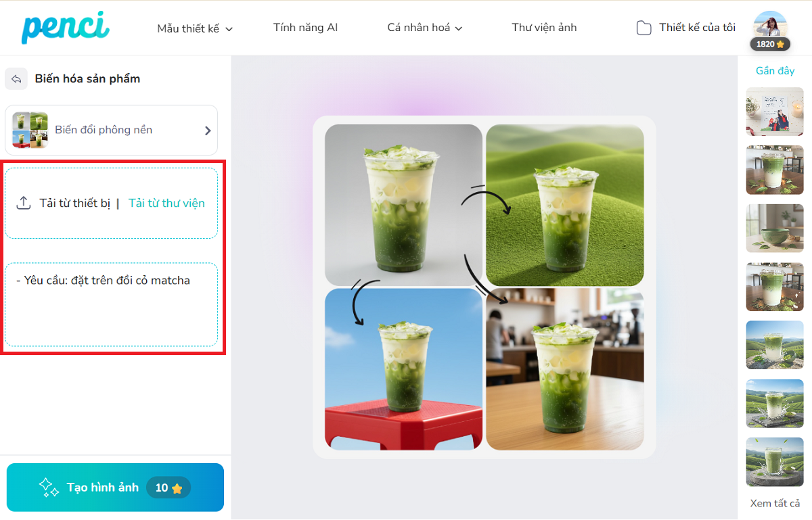The width and height of the screenshot is (812, 520).
Task: Click the 1820 star credits badge
Action: click(770, 44)
